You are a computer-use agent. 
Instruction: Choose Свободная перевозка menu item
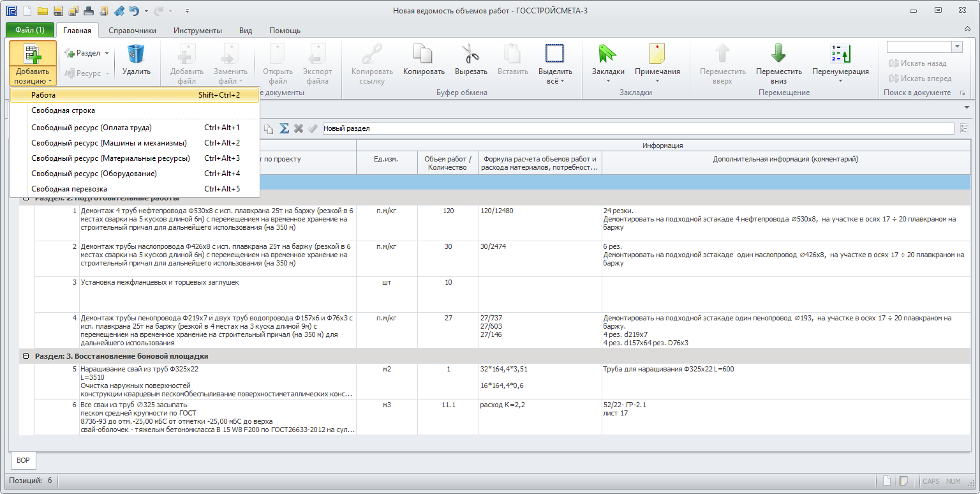[135, 189]
